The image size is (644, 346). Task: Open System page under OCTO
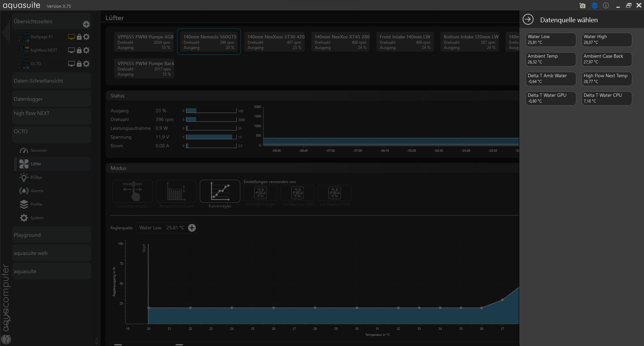(x=54, y=218)
